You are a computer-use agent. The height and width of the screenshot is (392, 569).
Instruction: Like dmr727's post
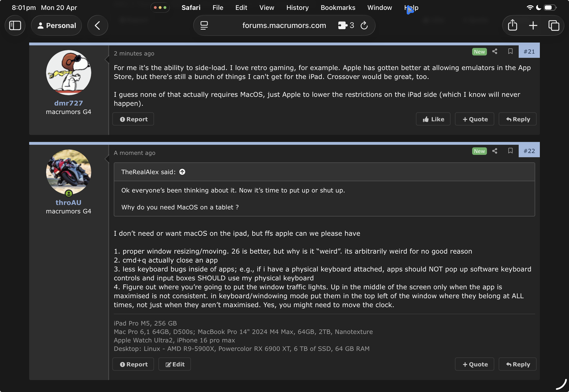coord(433,119)
